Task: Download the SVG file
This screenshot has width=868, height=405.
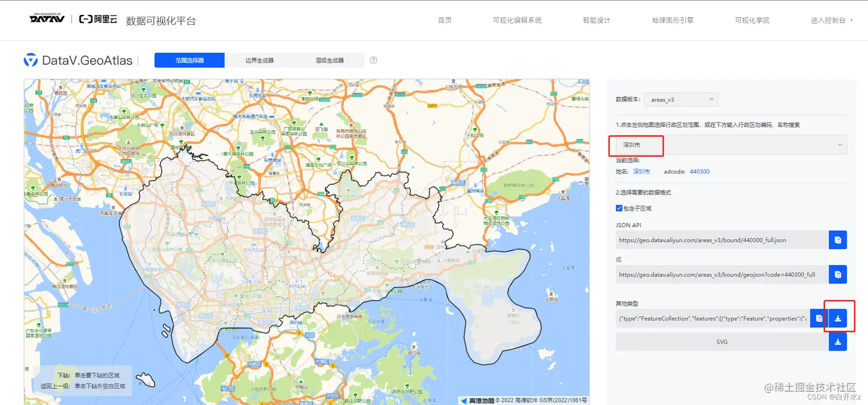Action: pos(838,342)
